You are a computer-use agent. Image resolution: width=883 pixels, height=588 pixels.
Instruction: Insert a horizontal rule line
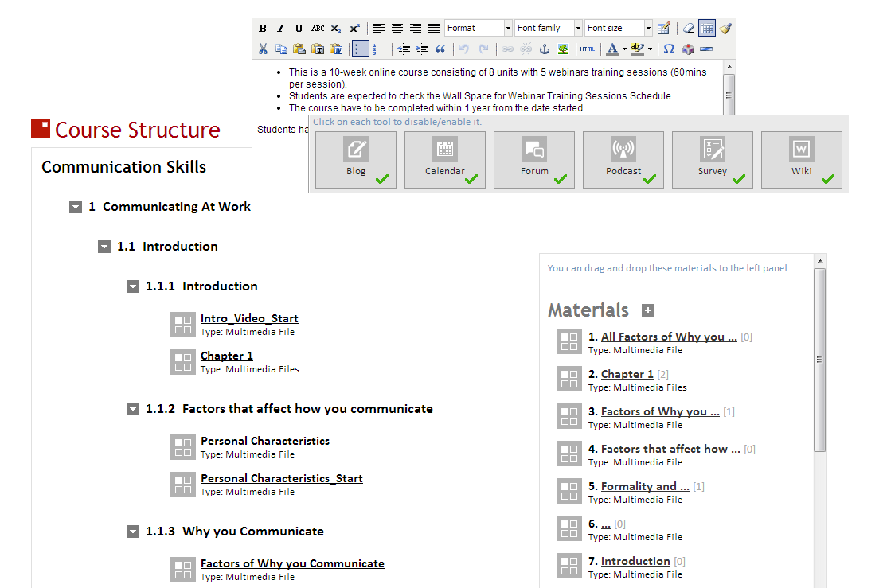[706, 49]
